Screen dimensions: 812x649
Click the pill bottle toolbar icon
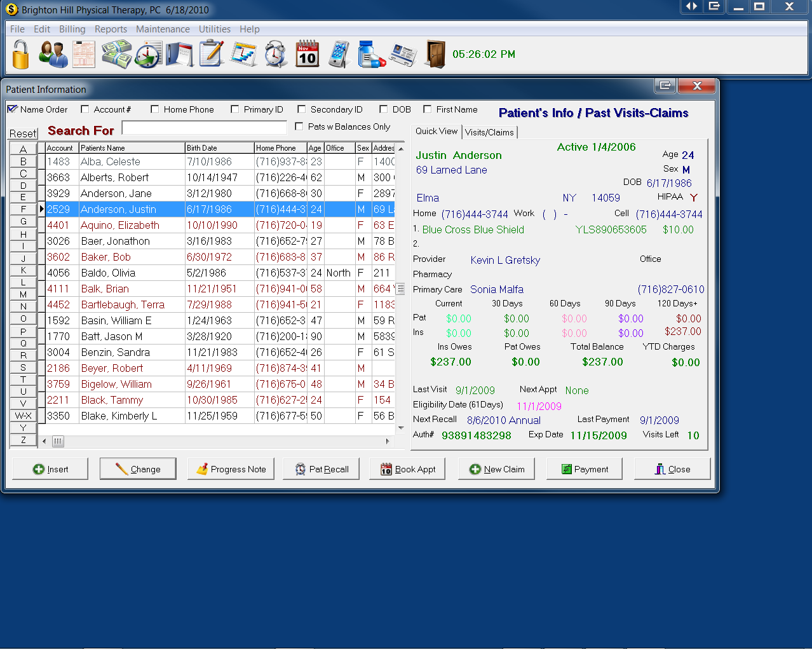click(x=371, y=55)
